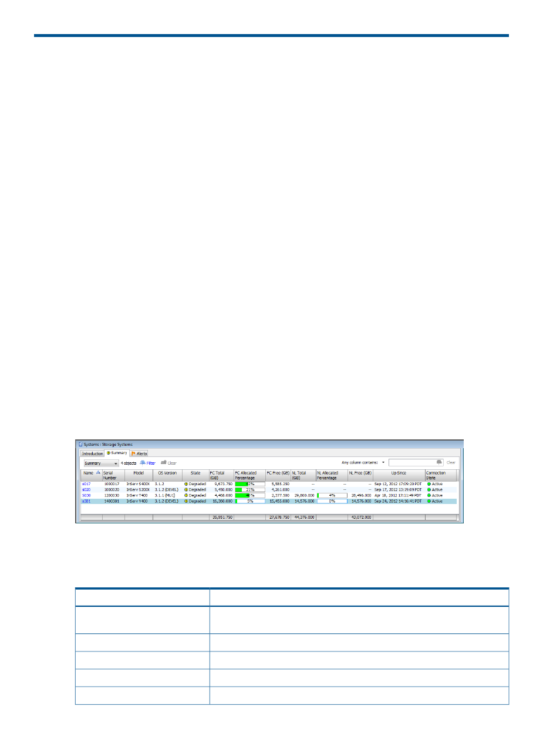
Task: Sort by FC Allocated Percentage header
Action: (x=249, y=475)
